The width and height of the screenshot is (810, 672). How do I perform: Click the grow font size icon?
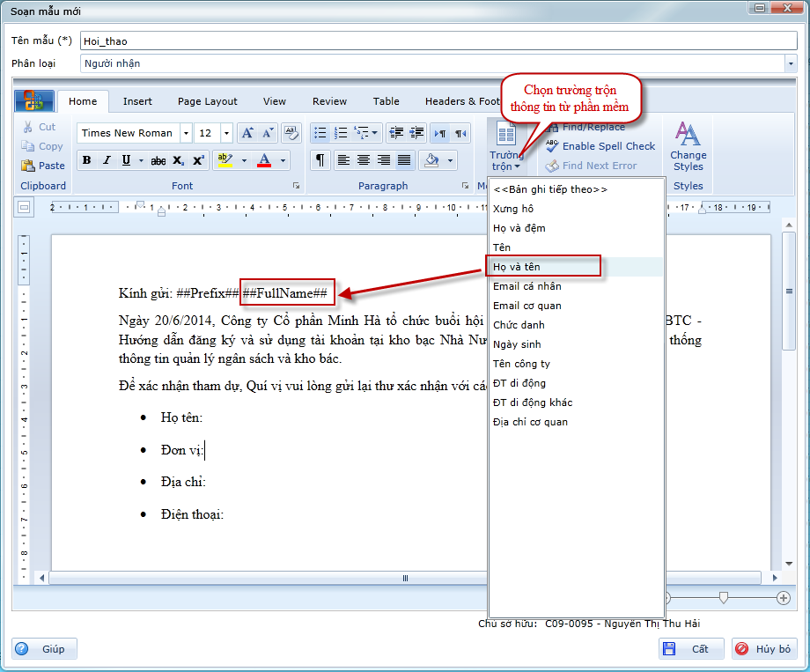(247, 133)
